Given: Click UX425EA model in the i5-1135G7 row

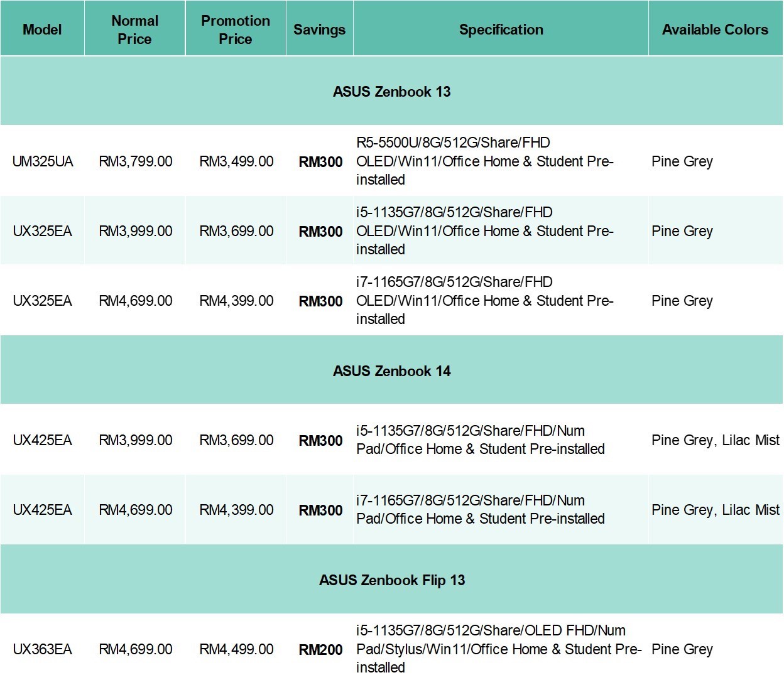Looking at the screenshot, I should (43, 440).
